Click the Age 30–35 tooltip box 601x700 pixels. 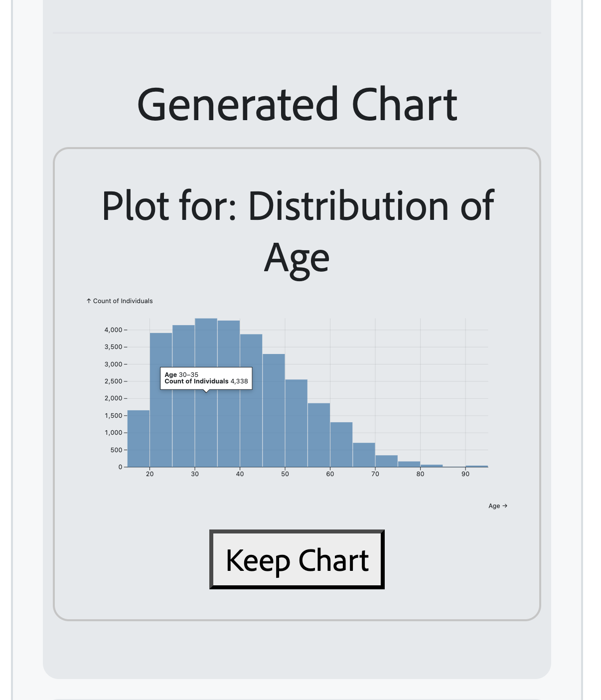(x=206, y=378)
